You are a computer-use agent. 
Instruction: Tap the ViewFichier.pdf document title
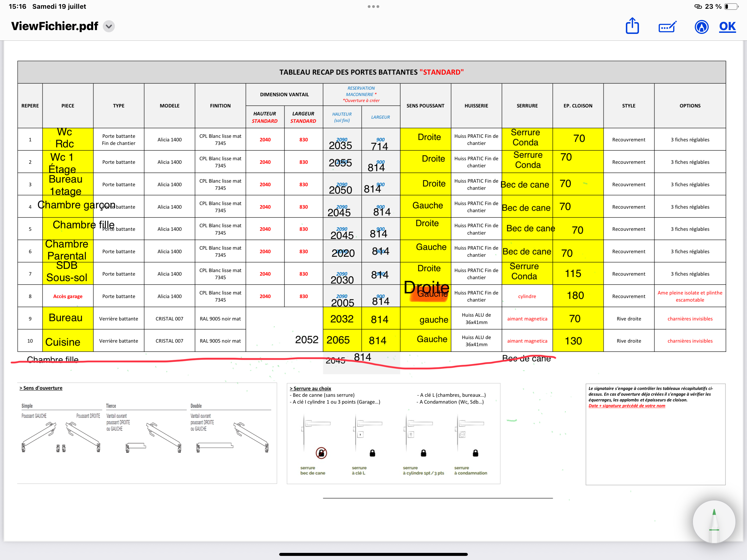point(55,26)
